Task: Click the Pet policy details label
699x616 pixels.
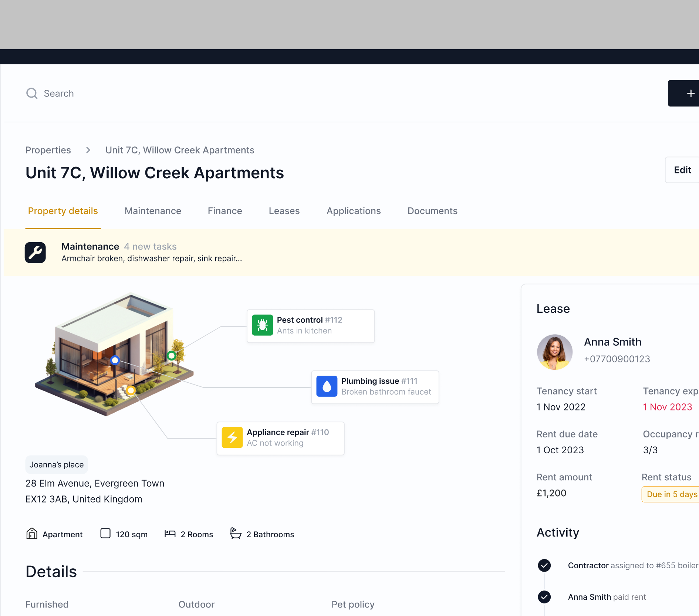Action: tap(353, 604)
